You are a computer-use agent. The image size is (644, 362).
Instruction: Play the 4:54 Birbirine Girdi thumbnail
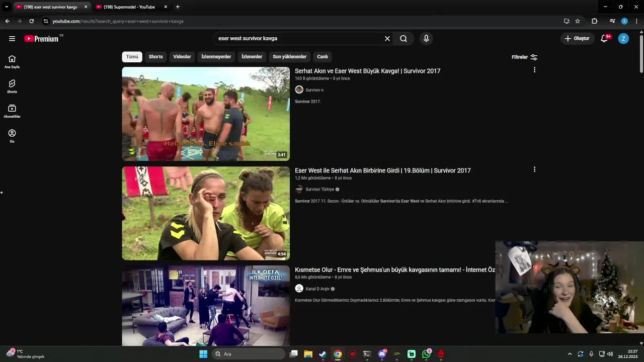pos(206,213)
